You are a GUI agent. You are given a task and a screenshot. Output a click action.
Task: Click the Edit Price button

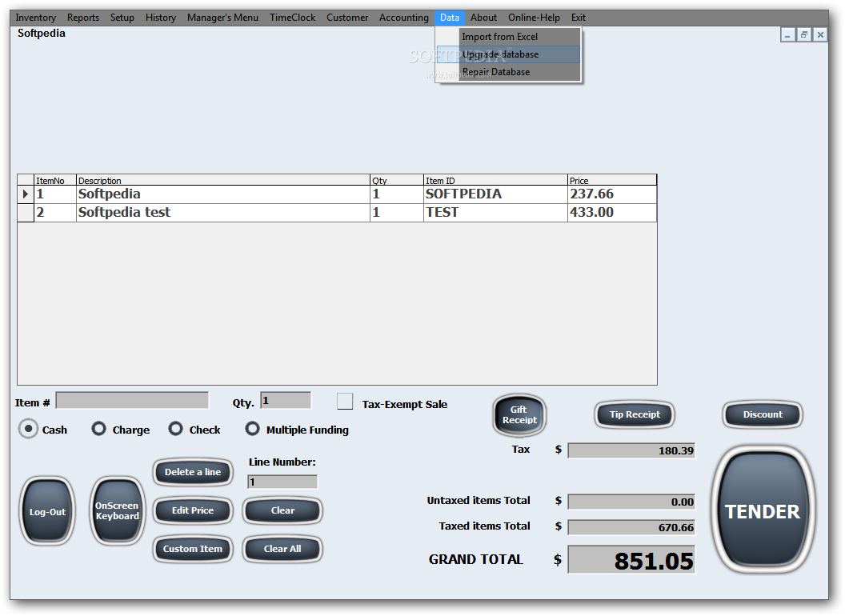click(x=193, y=510)
